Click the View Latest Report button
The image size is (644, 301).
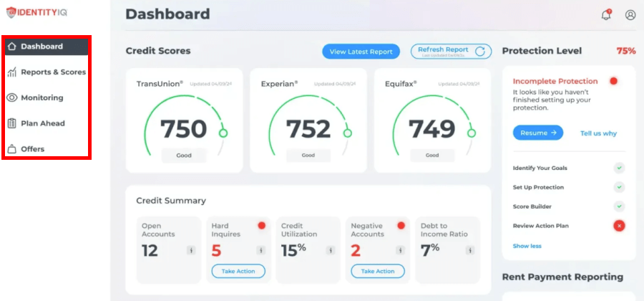pyautogui.click(x=361, y=52)
